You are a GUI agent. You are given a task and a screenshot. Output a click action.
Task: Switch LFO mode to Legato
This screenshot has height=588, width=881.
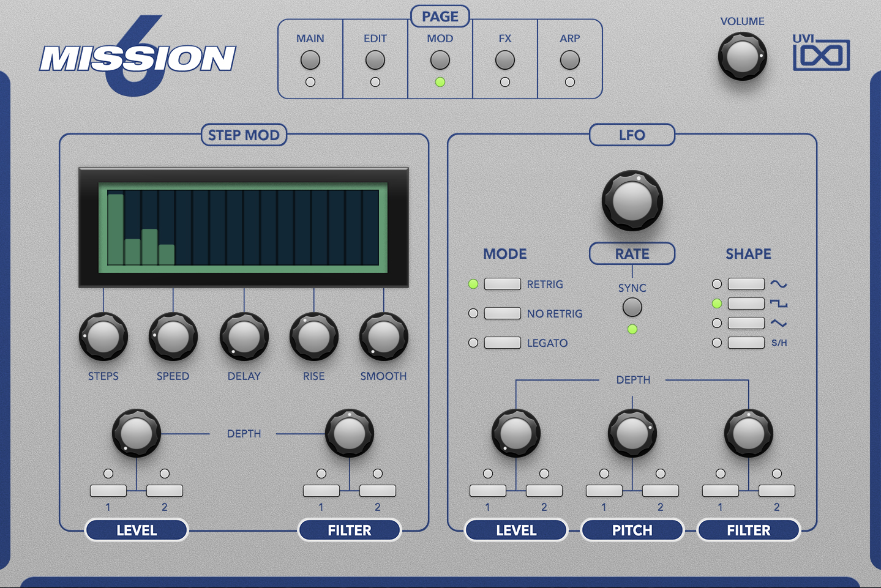pos(502,343)
